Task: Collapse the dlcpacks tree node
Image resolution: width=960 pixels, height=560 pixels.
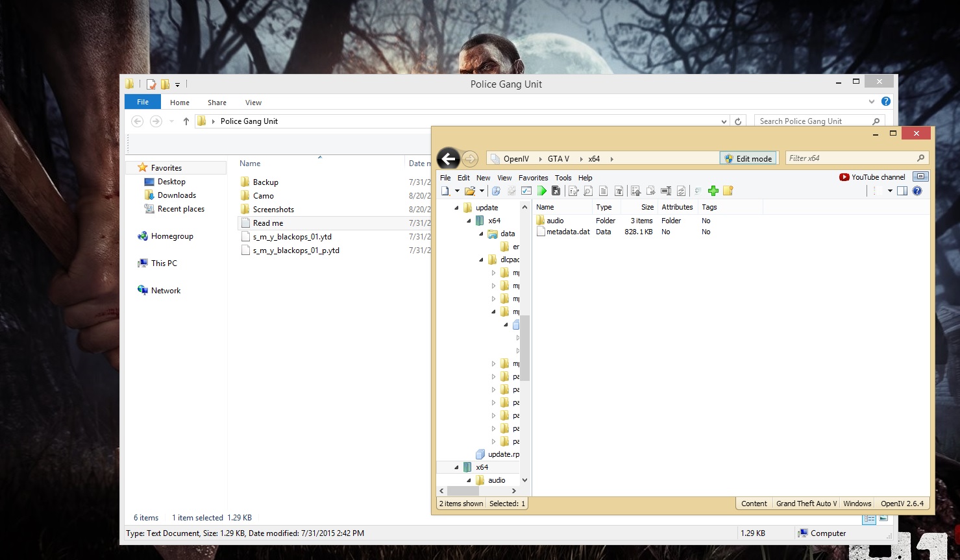Action: point(481,260)
